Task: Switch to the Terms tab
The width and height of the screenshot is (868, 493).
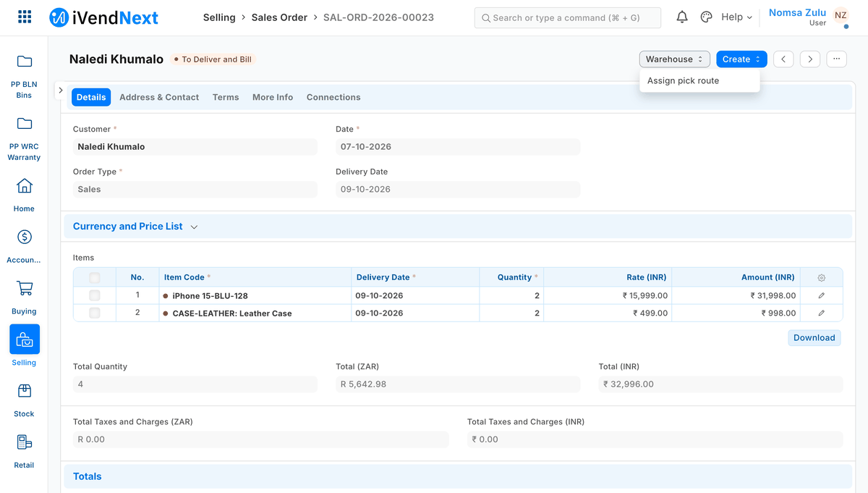Action: pos(226,97)
